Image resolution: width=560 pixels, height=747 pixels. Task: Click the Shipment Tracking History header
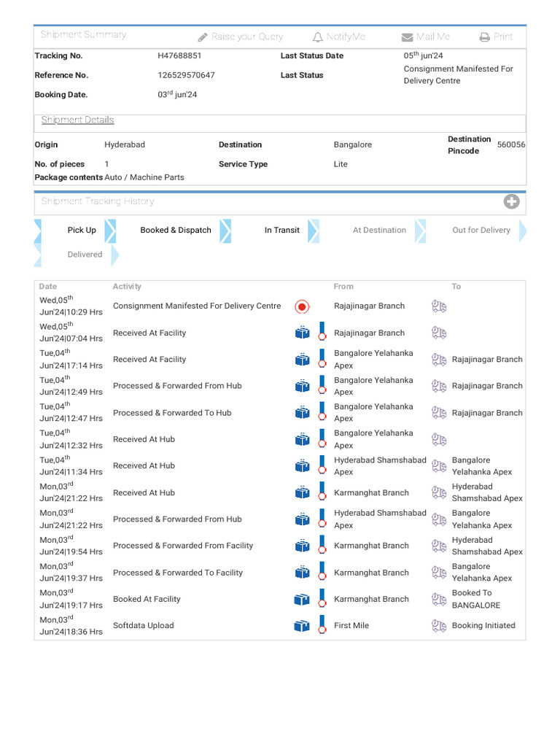point(98,201)
